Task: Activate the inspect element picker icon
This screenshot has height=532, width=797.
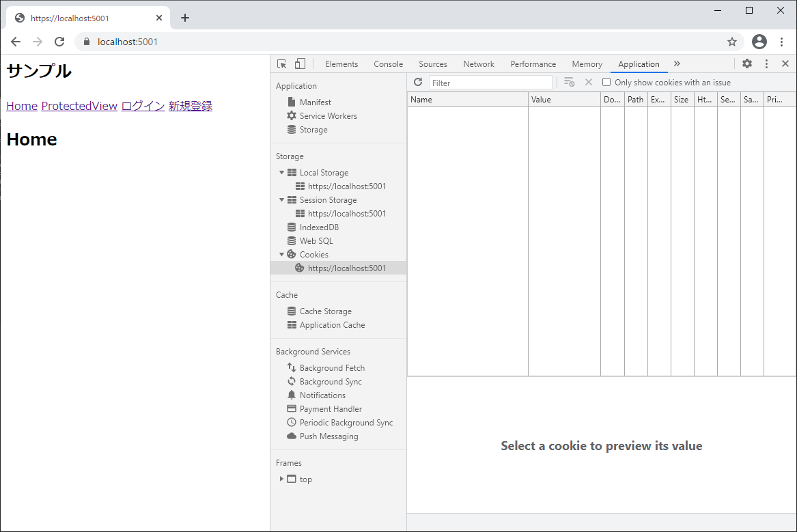Action: point(281,64)
